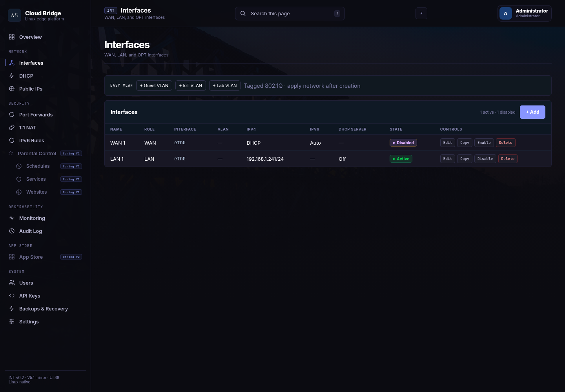Click the DHCP lightning bolt icon
Image resolution: width=565 pixels, height=392 pixels.
(x=12, y=76)
